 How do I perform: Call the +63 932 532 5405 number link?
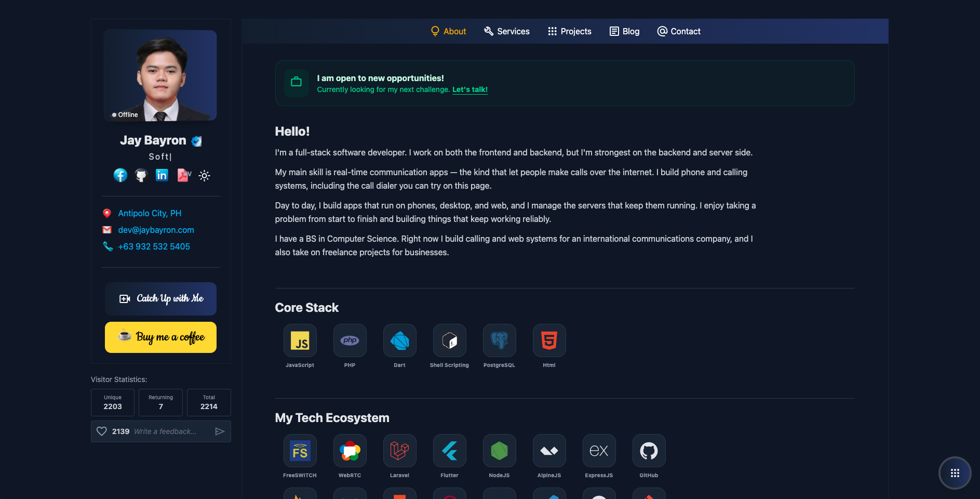154,246
